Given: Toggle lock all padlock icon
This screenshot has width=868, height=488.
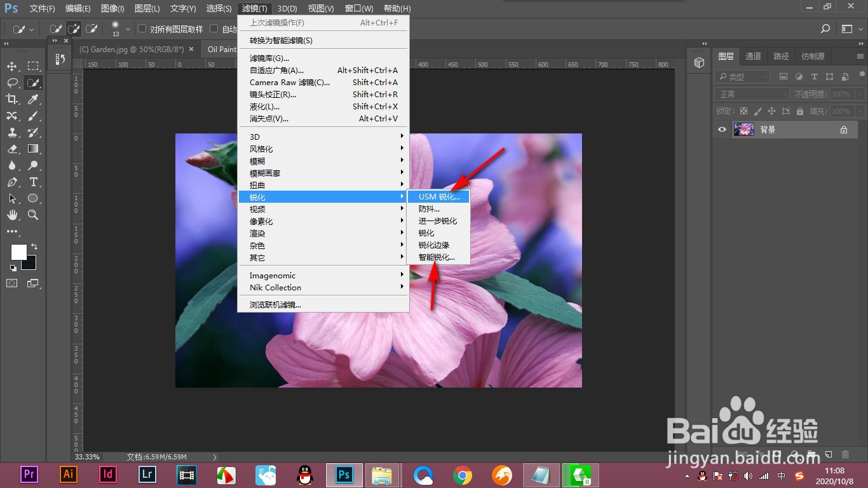Looking at the screenshot, I should 799,111.
